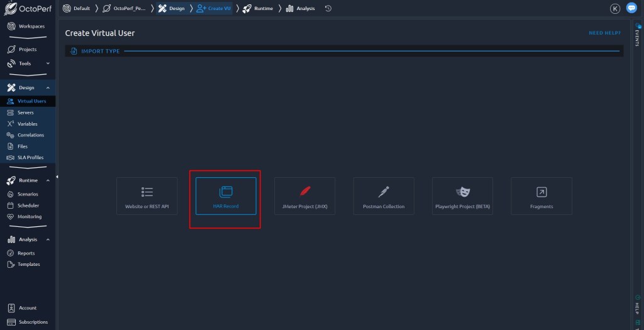Expand the Tools dropdown in sidebar
The image size is (644, 330).
pos(48,63)
